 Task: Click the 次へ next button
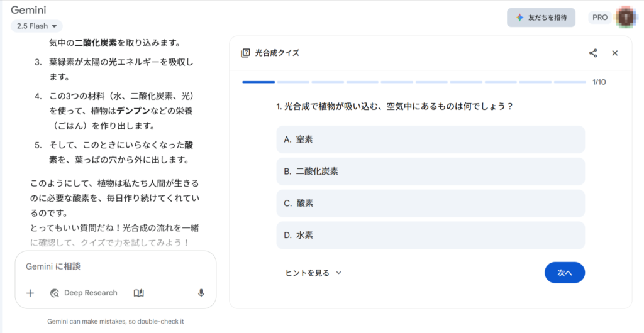(x=564, y=273)
